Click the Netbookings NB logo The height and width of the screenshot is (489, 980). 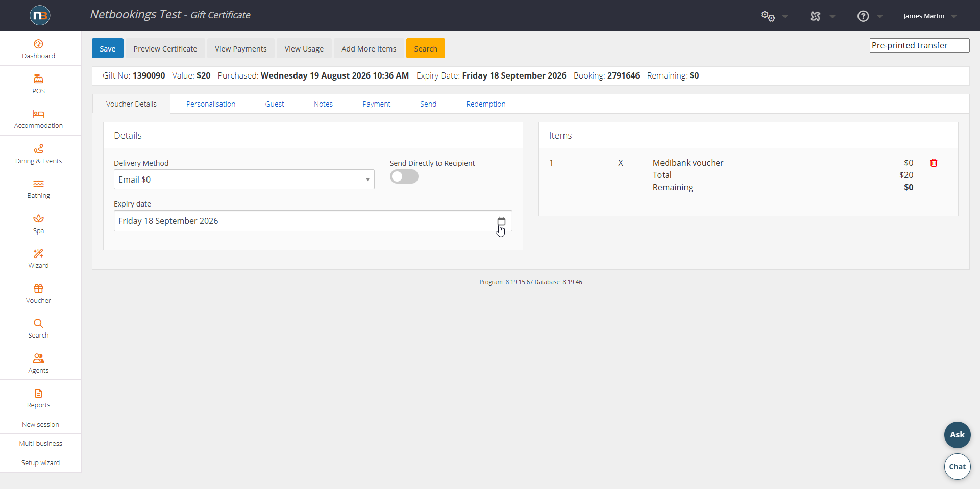click(x=40, y=15)
